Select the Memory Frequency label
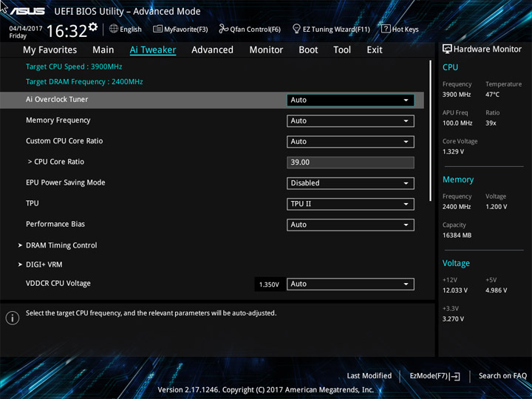532x399 pixels. 58,120
